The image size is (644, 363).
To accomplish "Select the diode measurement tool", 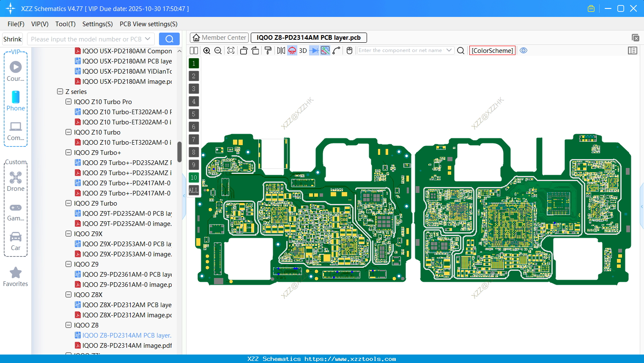I will [313, 50].
